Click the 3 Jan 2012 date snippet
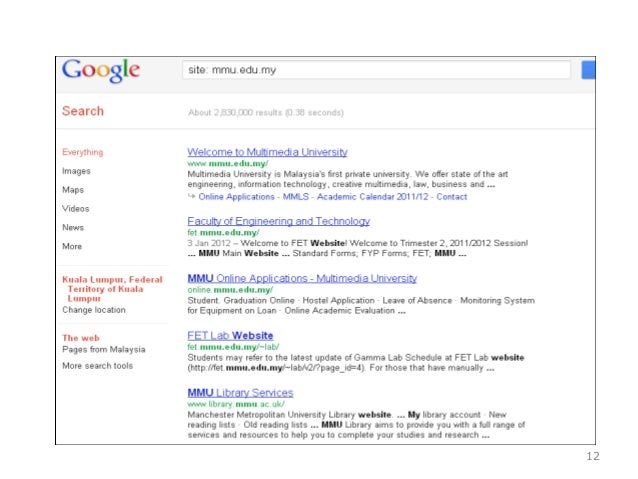Image resolution: width=638 pixels, height=479 pixels. click(209, 243)
